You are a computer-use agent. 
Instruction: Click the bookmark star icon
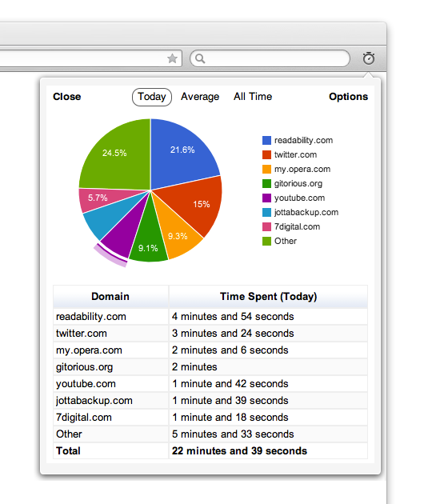(x=172, y=58)
